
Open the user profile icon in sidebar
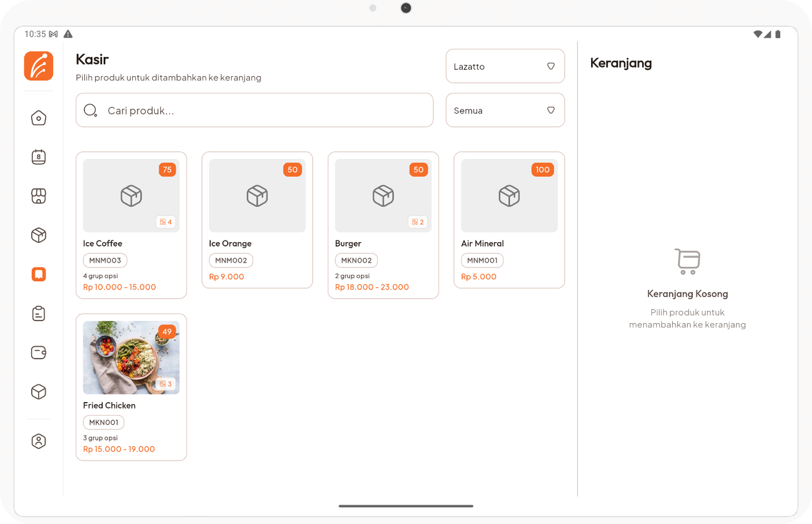39,441
